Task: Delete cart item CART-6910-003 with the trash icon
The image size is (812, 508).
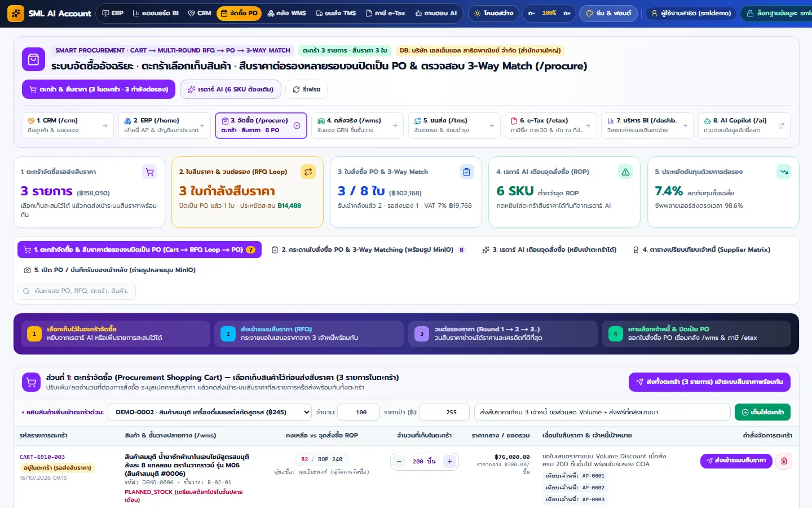Action: coord(784,461)
